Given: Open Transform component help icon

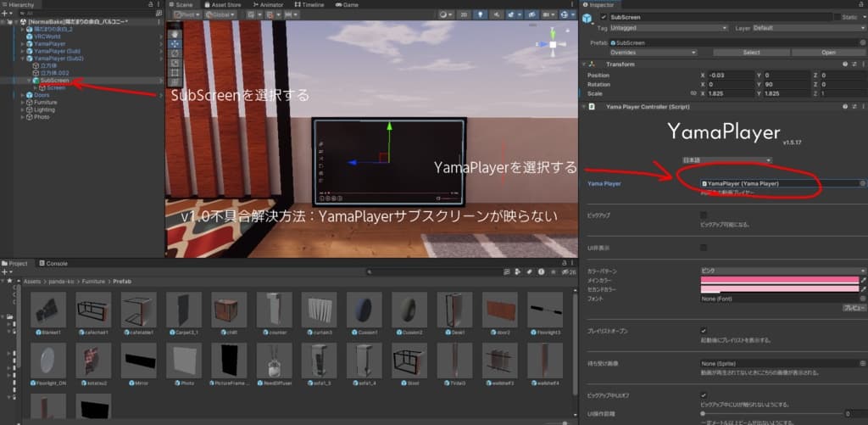Looking at the screenshot, I should coord(845,64).
